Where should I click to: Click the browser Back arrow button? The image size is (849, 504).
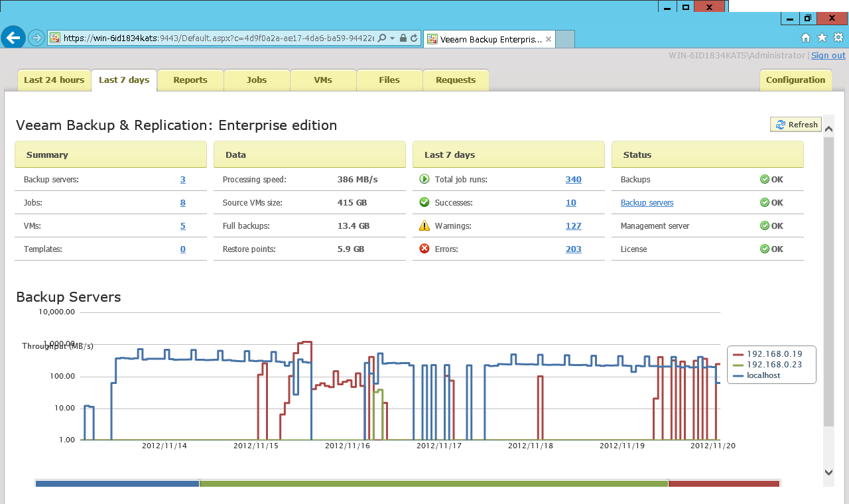13,38
